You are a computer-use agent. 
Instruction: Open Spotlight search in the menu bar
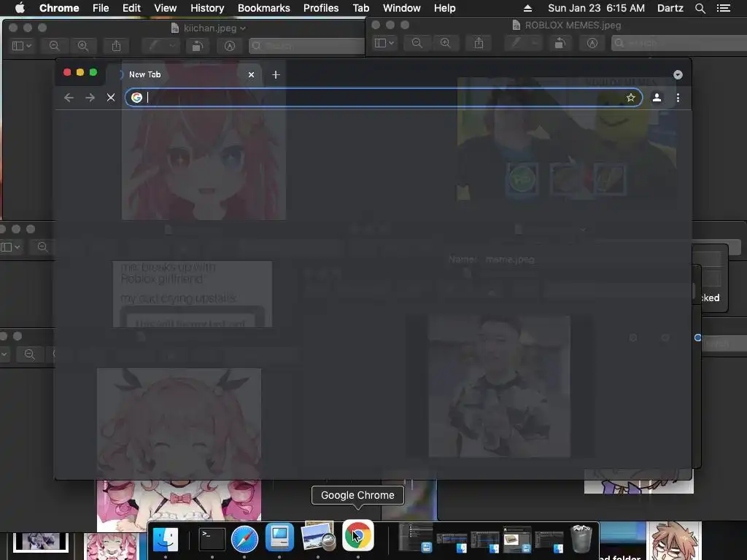pos(700,8)
